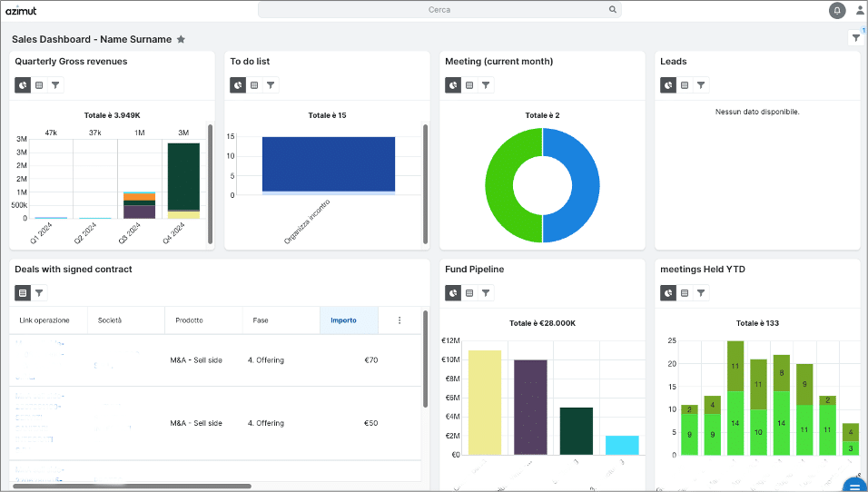Go to the azimut logo home
This screenshot has width=868, height=492.
[21, 10]
